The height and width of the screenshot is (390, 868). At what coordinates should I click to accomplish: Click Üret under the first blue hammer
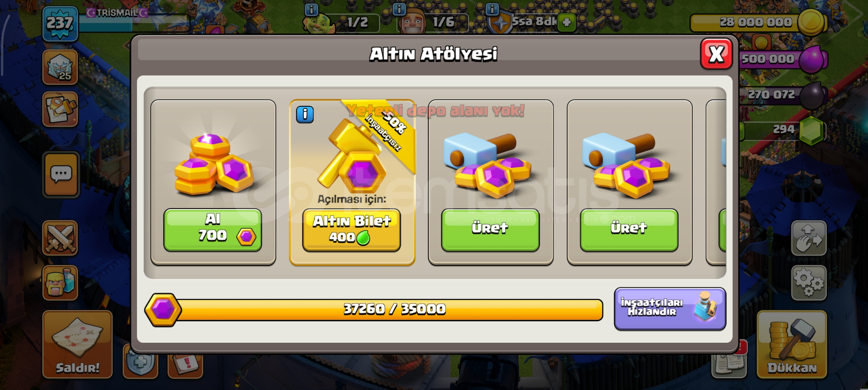click(x=490, y=230)
